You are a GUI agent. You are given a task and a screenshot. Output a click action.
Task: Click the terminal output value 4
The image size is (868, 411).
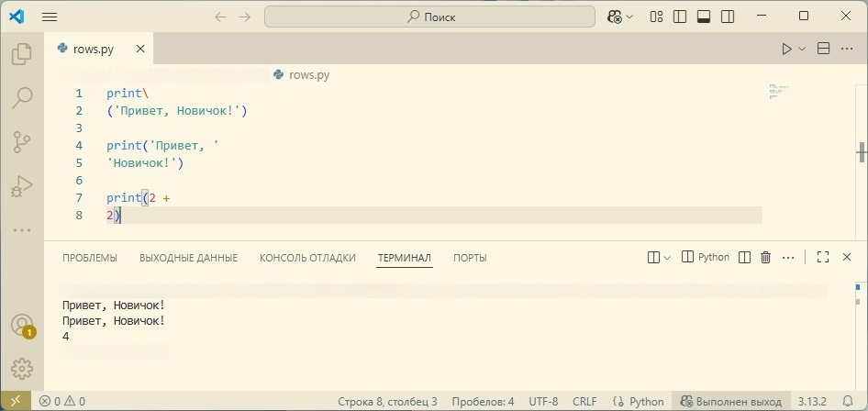(x=66, y=336)
